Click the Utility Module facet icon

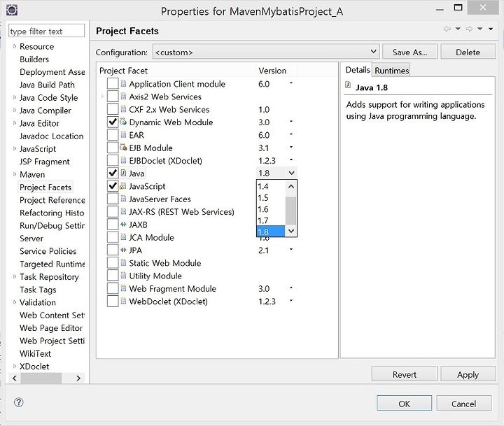(123, 276)
